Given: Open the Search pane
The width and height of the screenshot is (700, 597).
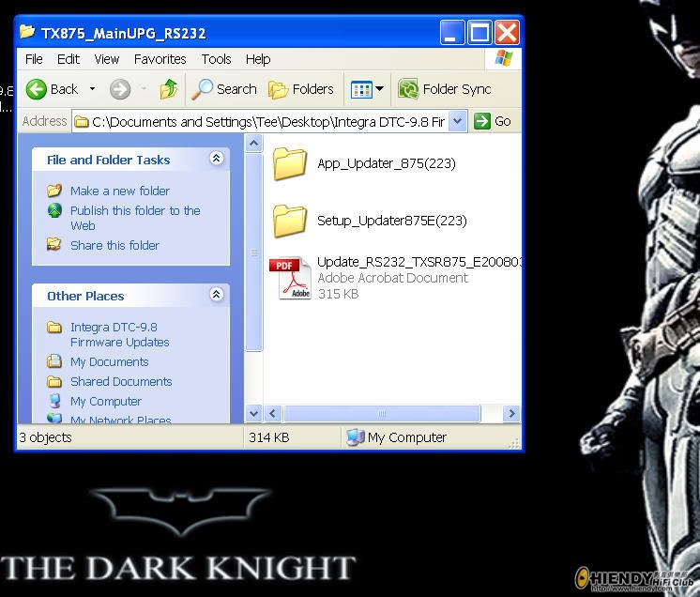Looking at the screenshot, I should (x=224, y=89).
